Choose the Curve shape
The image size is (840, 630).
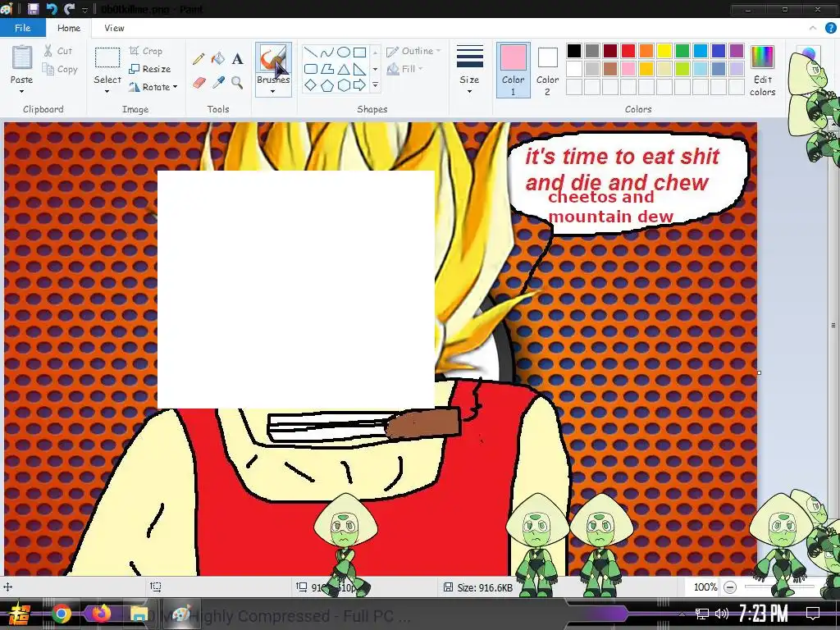click(326, 52)
